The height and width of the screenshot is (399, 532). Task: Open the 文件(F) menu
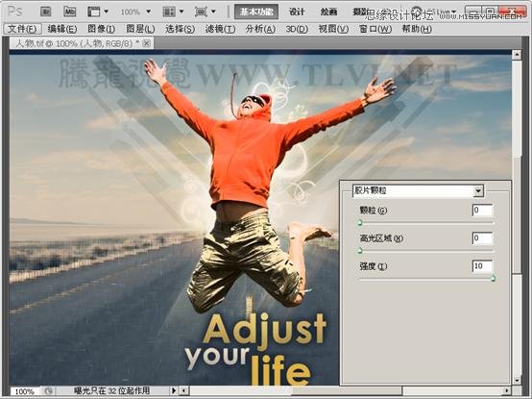(x=22, y=29)
